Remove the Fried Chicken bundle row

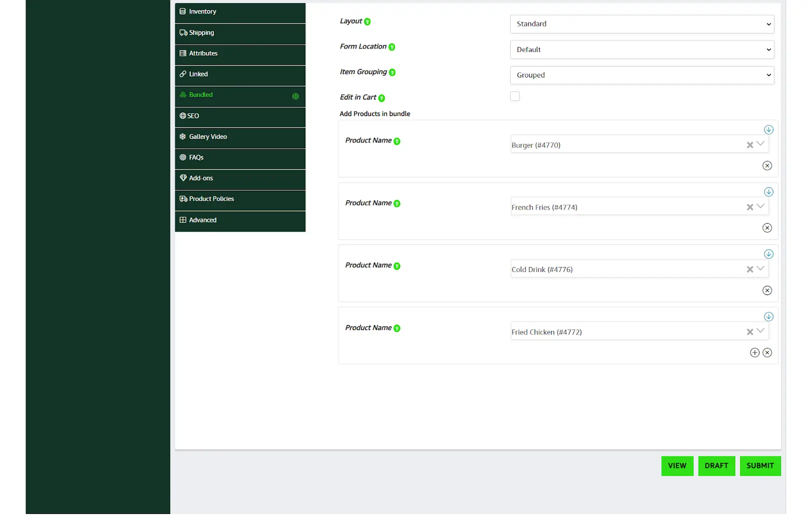(767, 353)
